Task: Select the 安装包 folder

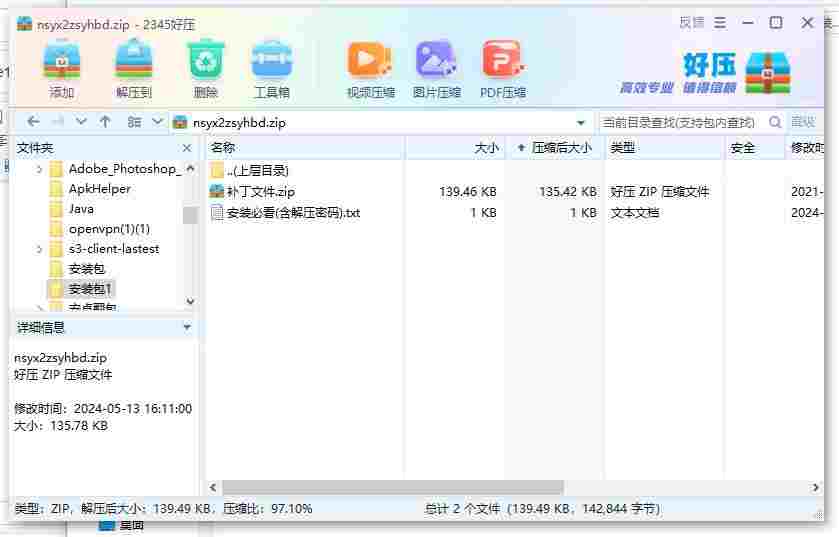Action: pyautogui.click(x=87, y=269)
